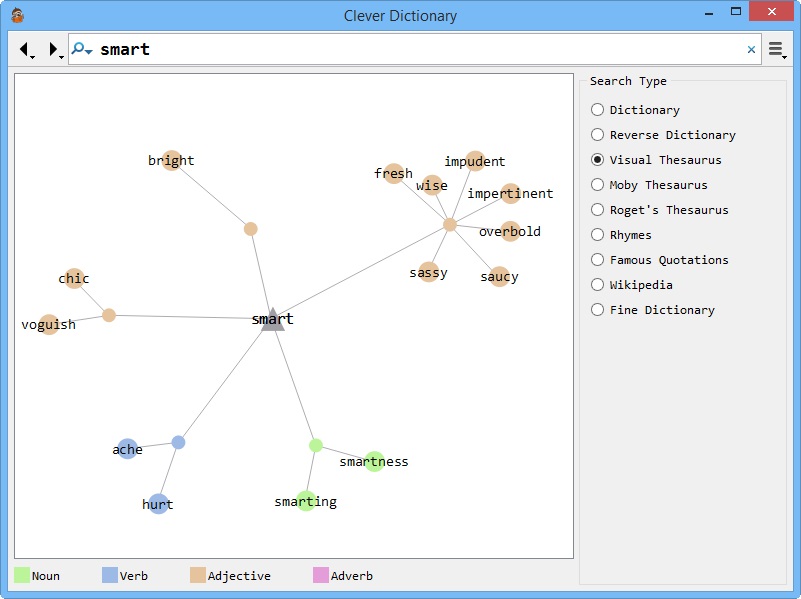Click the 'impertinent' word node
This screenshot has width=801, height=599.
(510, 193)
